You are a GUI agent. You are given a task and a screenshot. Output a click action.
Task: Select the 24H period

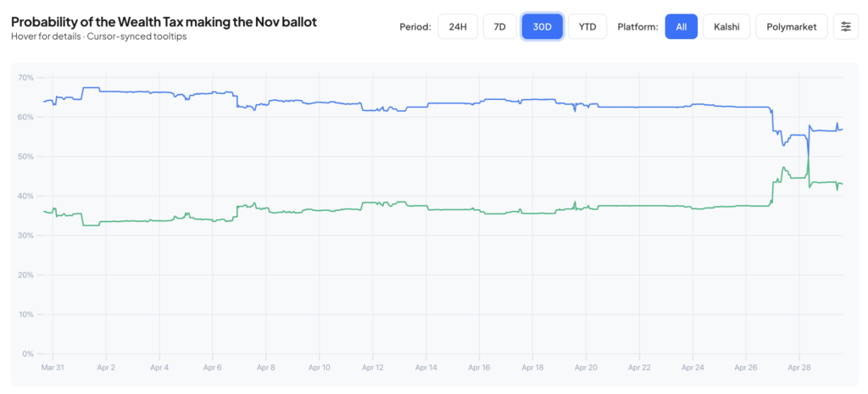[x=458, y=27]
